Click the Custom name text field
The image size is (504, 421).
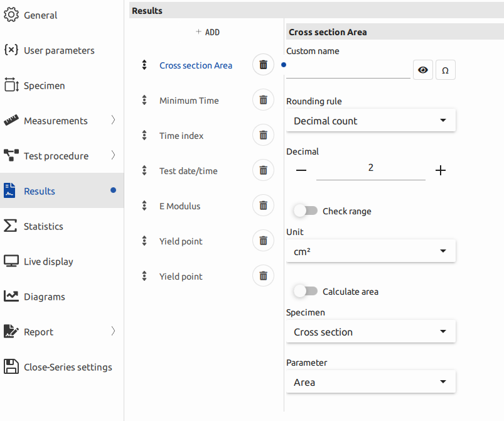(348, 70)
